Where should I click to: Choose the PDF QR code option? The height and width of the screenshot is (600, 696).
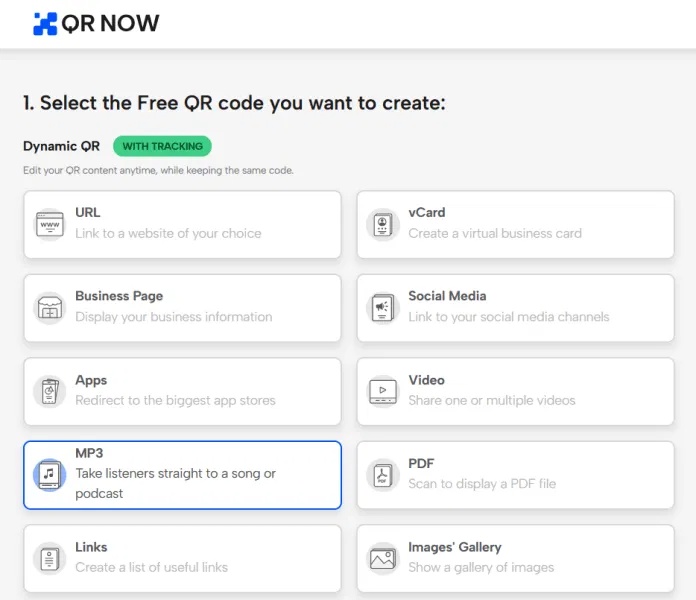coord(515,474)
